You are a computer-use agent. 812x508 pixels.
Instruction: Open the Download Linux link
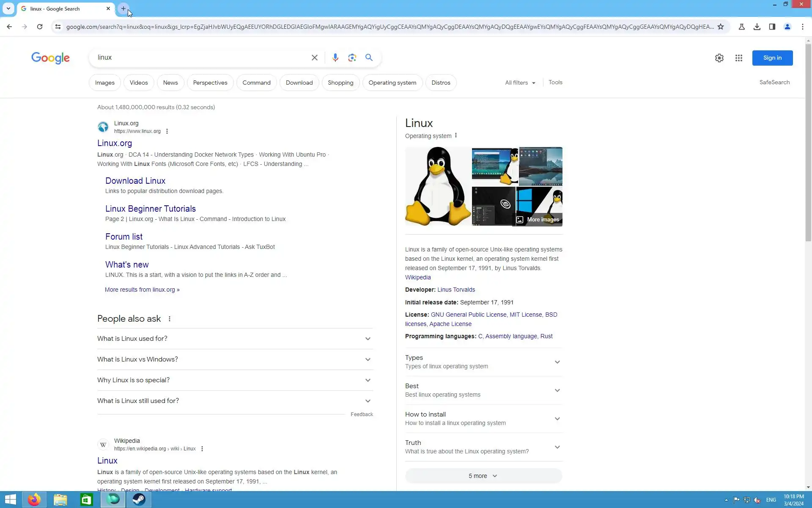tap(135, 181)
